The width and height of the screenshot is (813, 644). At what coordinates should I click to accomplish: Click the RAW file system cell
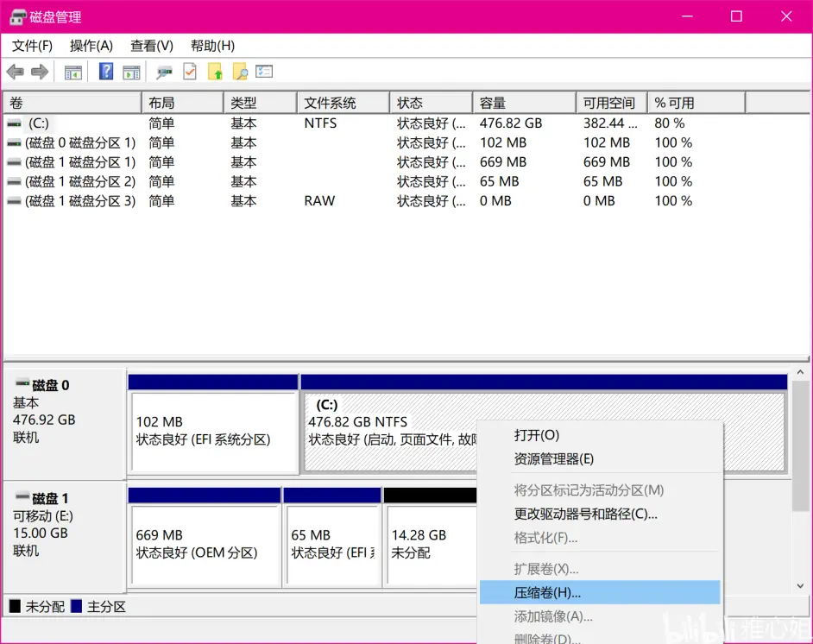pyautogui.click(x=319, y=201)
